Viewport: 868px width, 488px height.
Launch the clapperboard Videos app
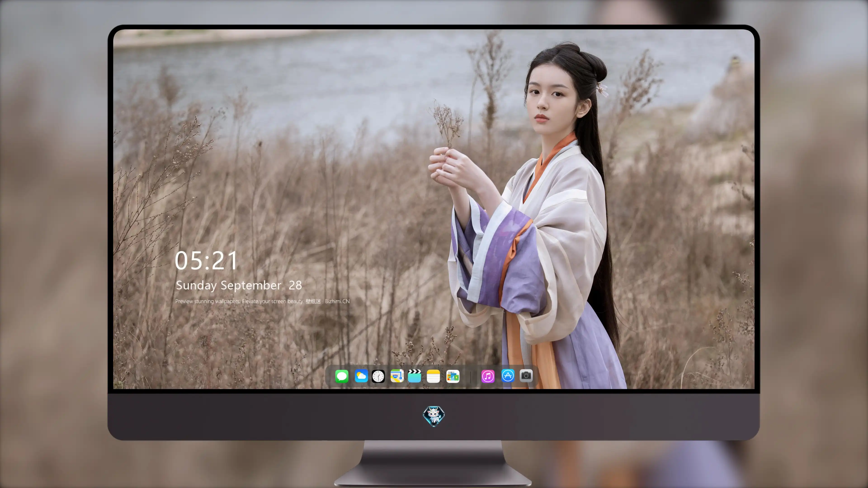pos(415,376)
